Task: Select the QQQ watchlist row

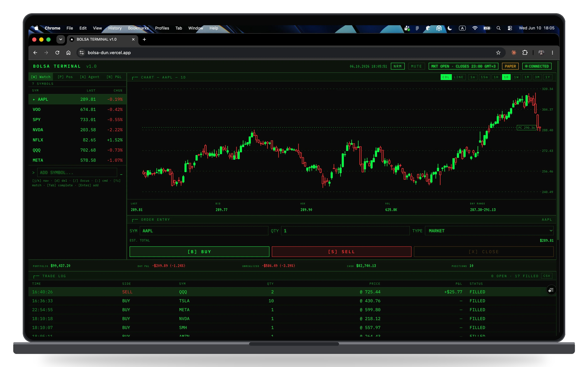Action: point(77,150)
